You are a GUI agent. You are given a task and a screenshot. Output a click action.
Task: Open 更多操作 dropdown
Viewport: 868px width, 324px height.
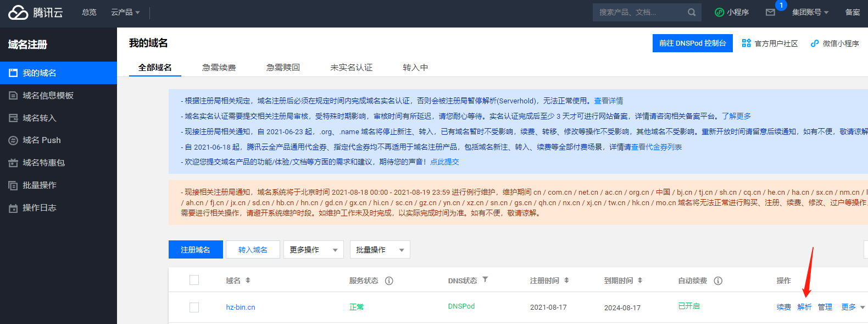click(x=314, y=250)
